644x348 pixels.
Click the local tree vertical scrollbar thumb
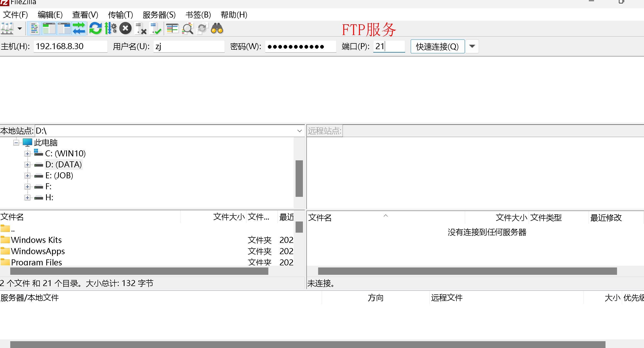(299, 178)
